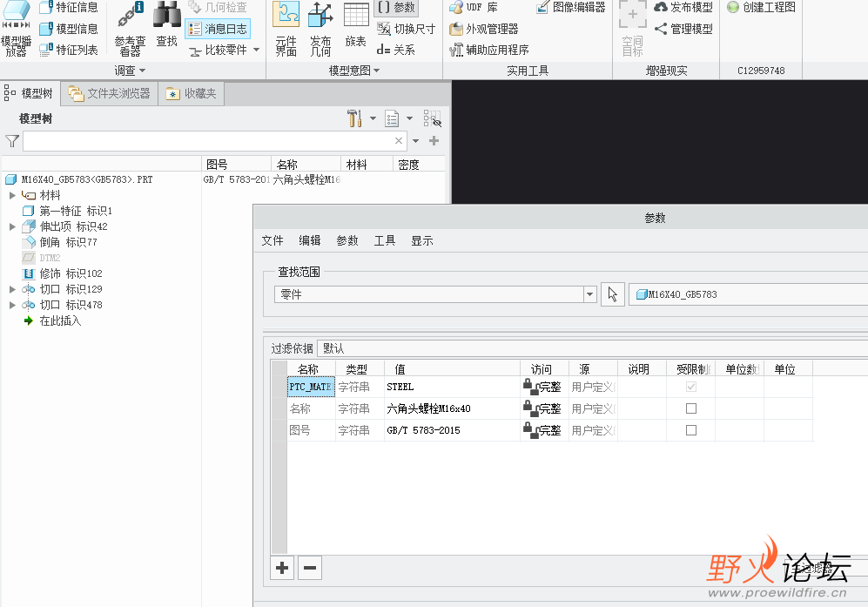Open 工具 menu in 参数 dialog

(x=385, y=240)
